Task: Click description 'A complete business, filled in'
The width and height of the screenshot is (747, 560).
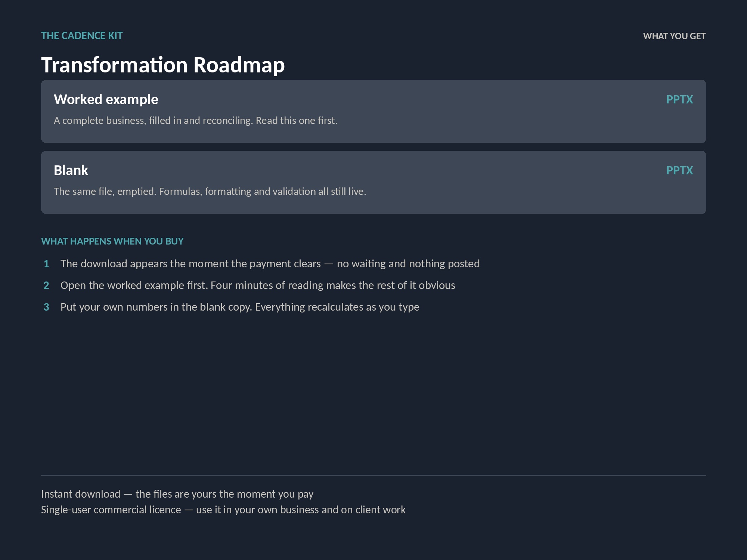Action: coord(195,121)
